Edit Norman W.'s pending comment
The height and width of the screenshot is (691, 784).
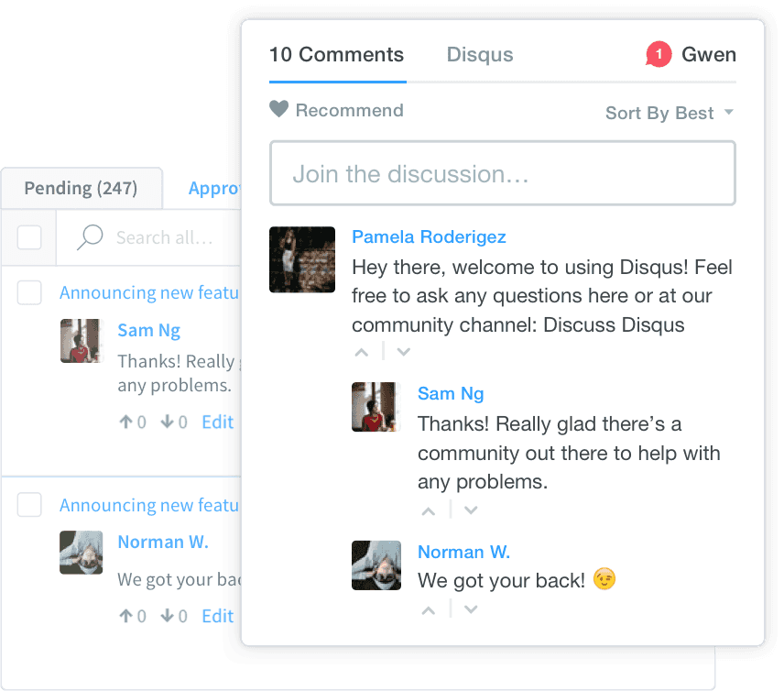pos(217,616)
